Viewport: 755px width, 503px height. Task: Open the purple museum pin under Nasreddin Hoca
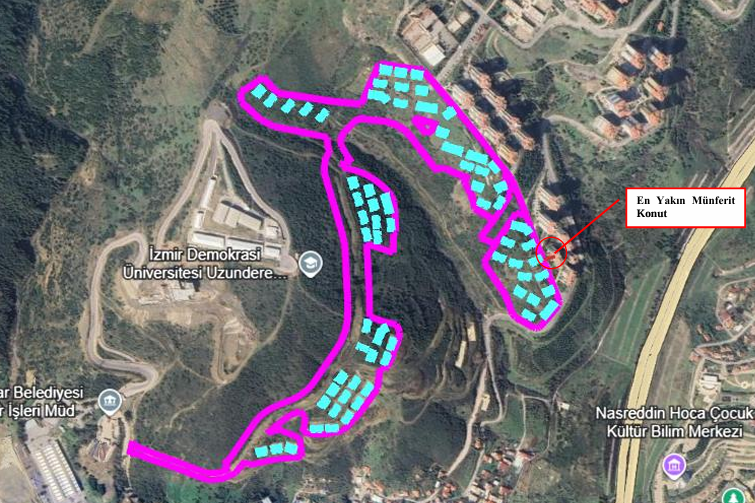click(674, 466)
